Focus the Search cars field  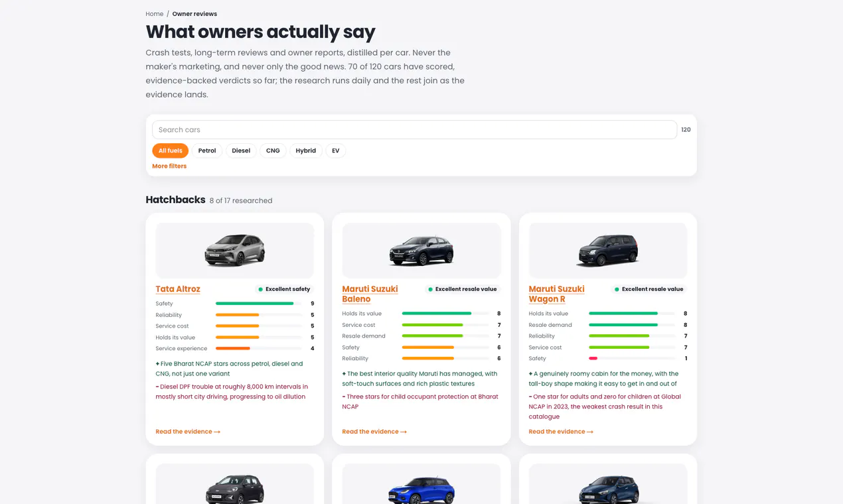414,130
